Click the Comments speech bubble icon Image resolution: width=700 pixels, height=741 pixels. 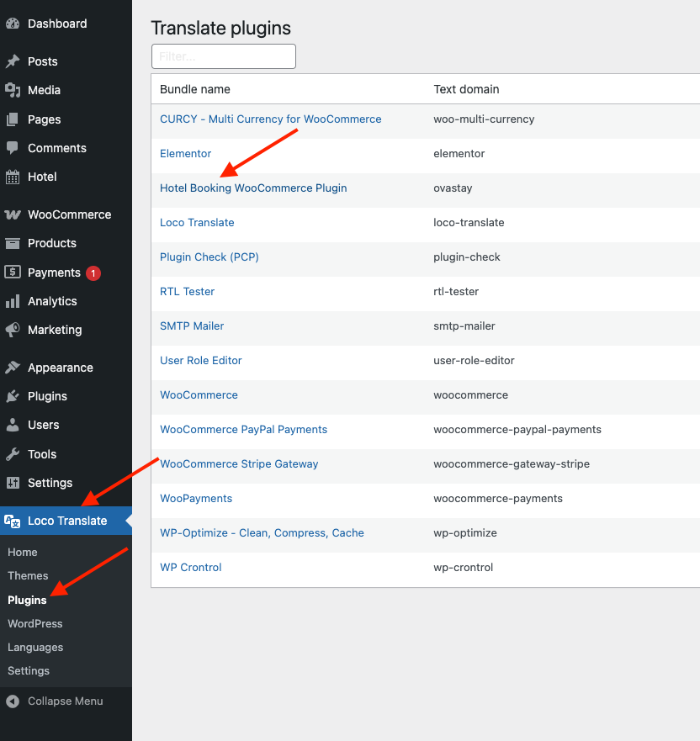(13, 148)
